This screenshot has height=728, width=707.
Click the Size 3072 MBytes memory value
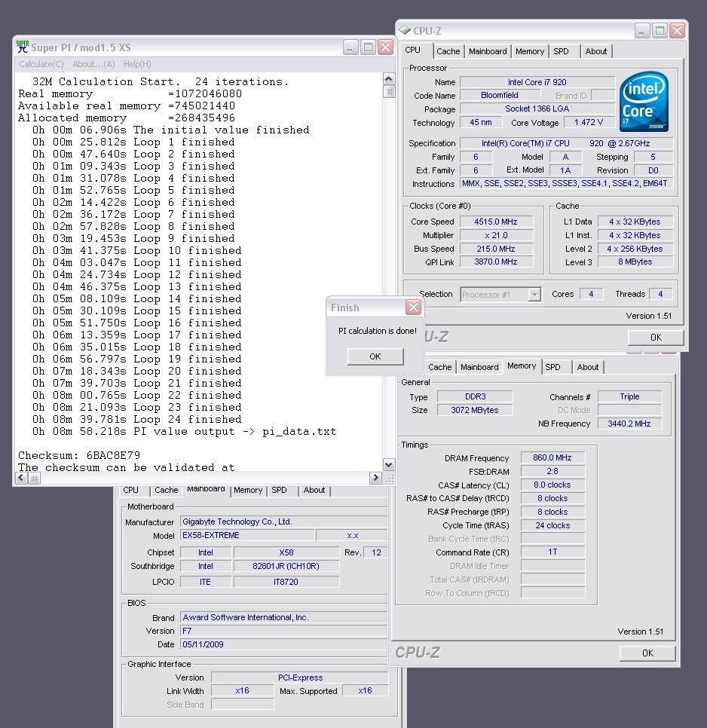click(x=474, y=410)
